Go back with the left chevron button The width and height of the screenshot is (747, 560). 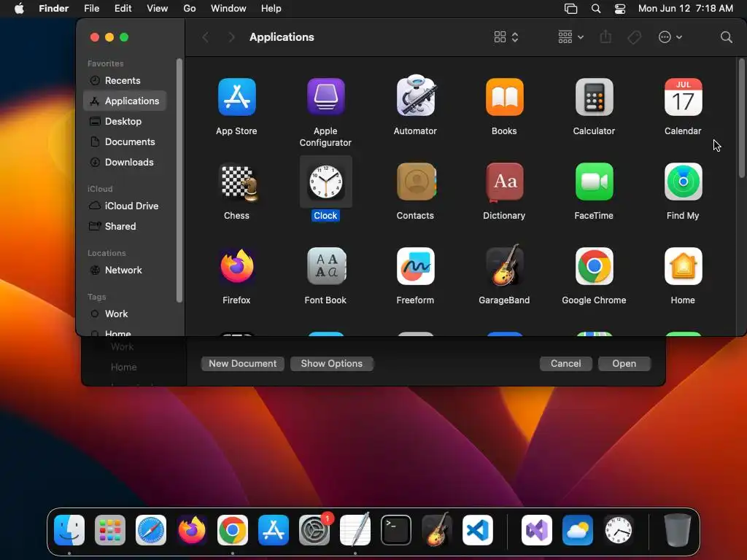coord(206,37)
